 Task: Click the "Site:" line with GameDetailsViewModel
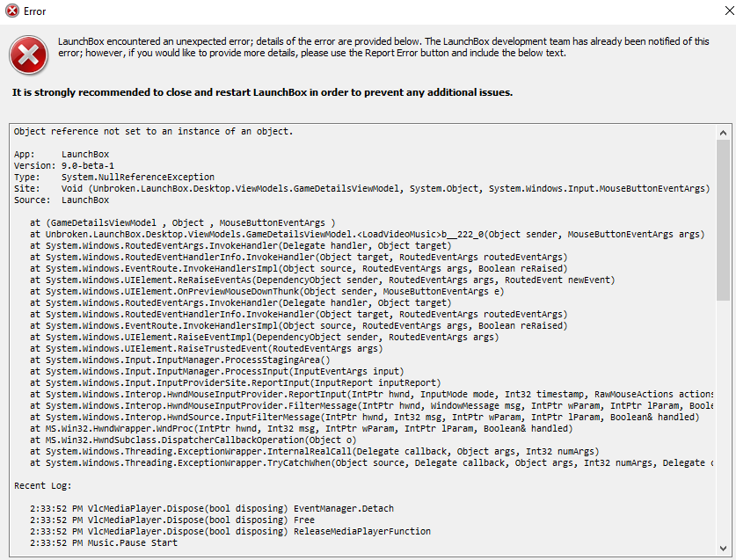point(362,189)
